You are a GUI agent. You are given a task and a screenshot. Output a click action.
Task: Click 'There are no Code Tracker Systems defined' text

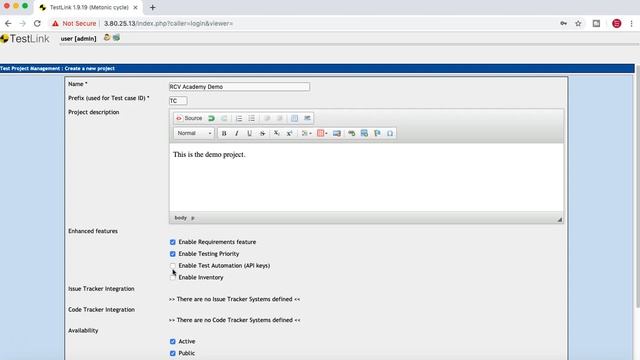tap(234, 320)
